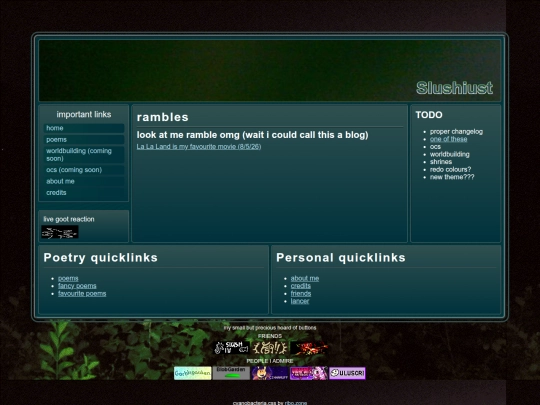
Task: Click the 'ocs' TODO item
Action: [x=435, y=147]
